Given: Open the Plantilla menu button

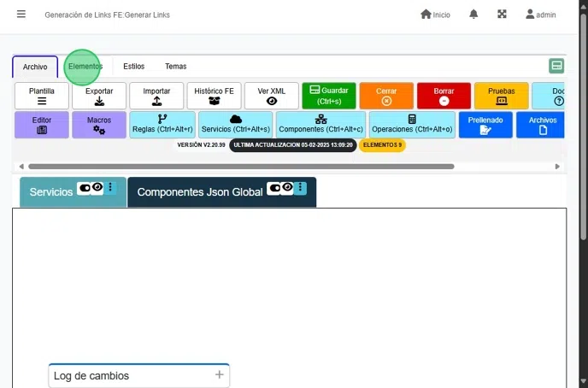Looking at the screenshot, I should [x=42, y=96].
